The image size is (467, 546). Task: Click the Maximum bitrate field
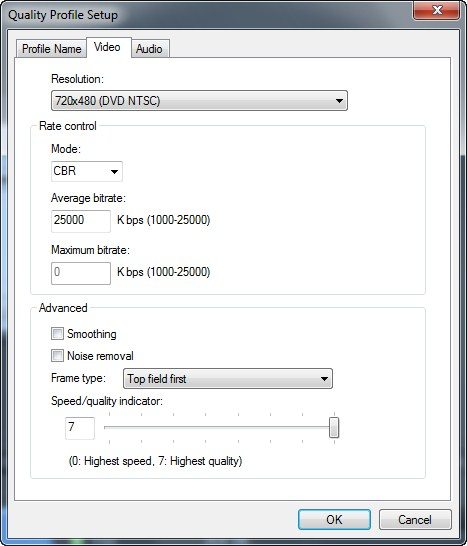81,273
